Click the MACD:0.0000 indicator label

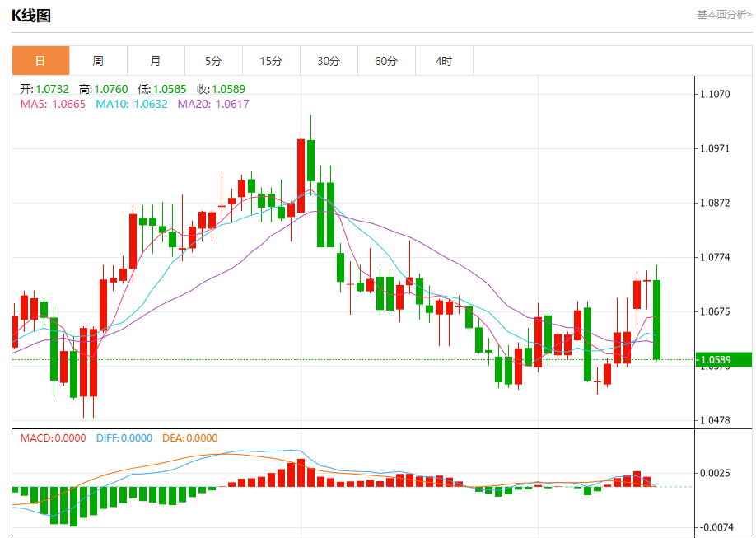coord(53,438)
